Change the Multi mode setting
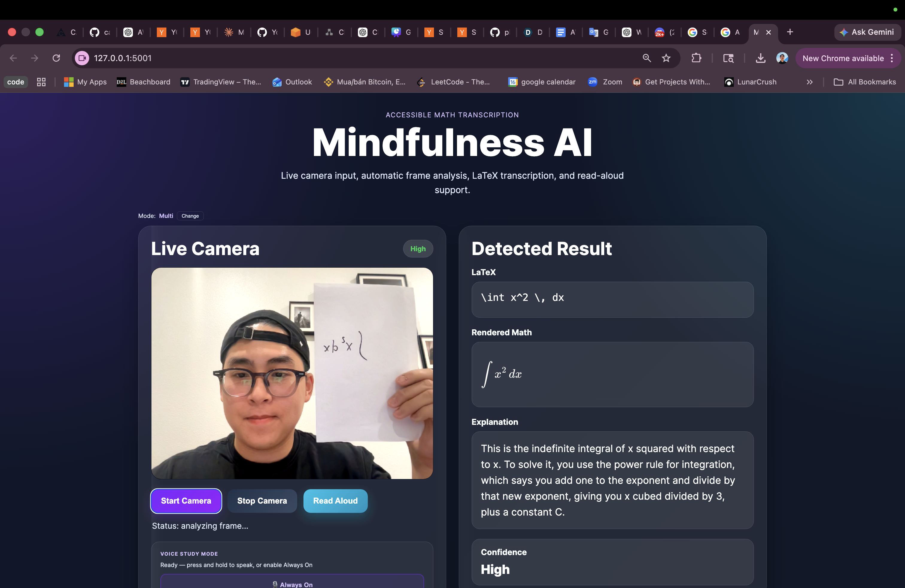Viewport: 905px width, 588px height. tap(190, 216)
